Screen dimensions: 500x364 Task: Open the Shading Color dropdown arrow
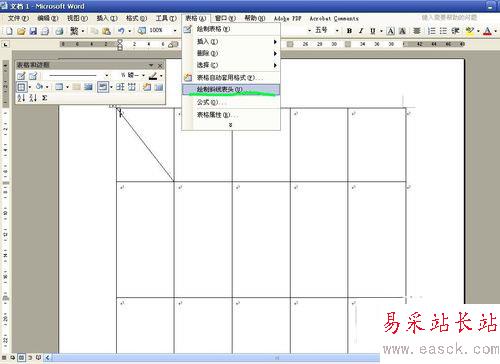point(47,87)
